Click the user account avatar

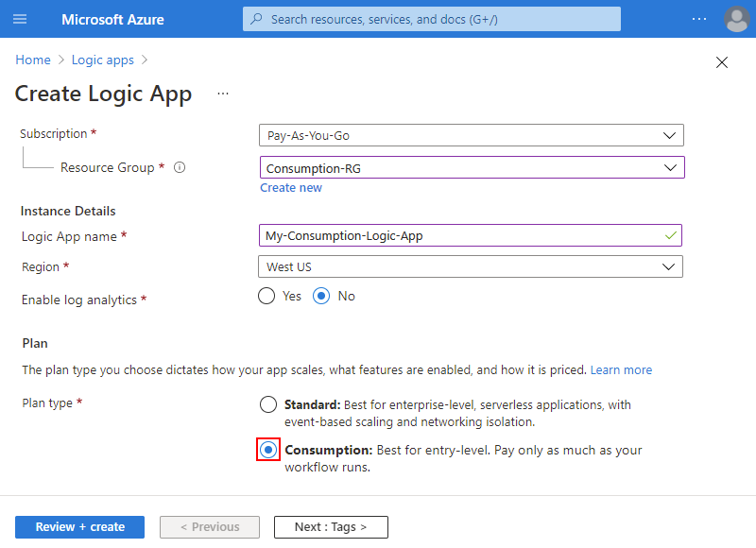pos(736,19)
